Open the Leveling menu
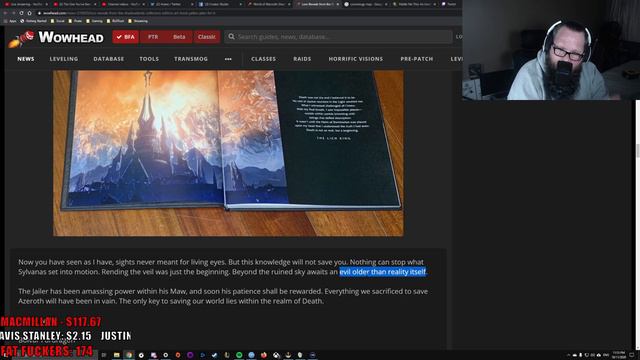The height and width of the screenshot is (360, 640). click(x=64, y=59)
